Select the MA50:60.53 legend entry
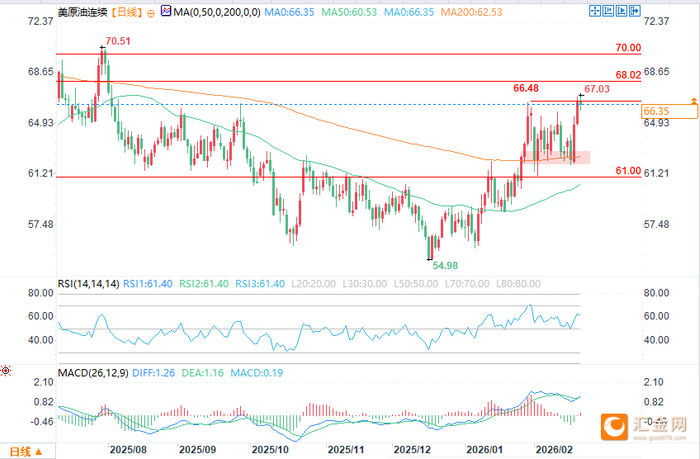Screen dimensions: 700x459 349,12
